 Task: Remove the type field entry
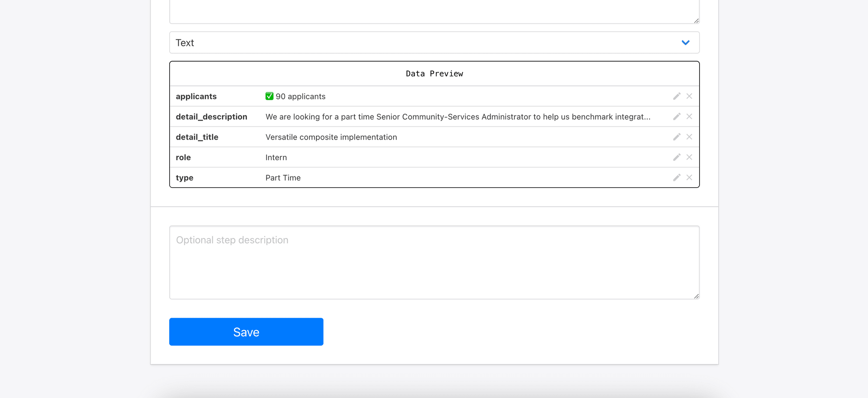[x=689, y=178]
